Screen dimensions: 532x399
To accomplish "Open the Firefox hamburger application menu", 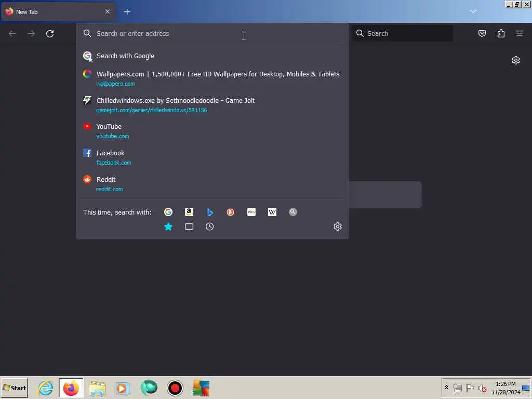I will 520,33.
